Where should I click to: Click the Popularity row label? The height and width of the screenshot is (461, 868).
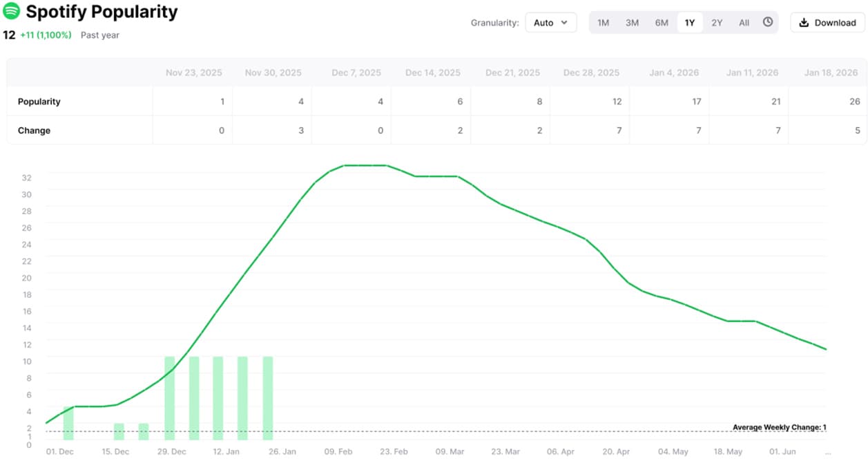point(39,102)
